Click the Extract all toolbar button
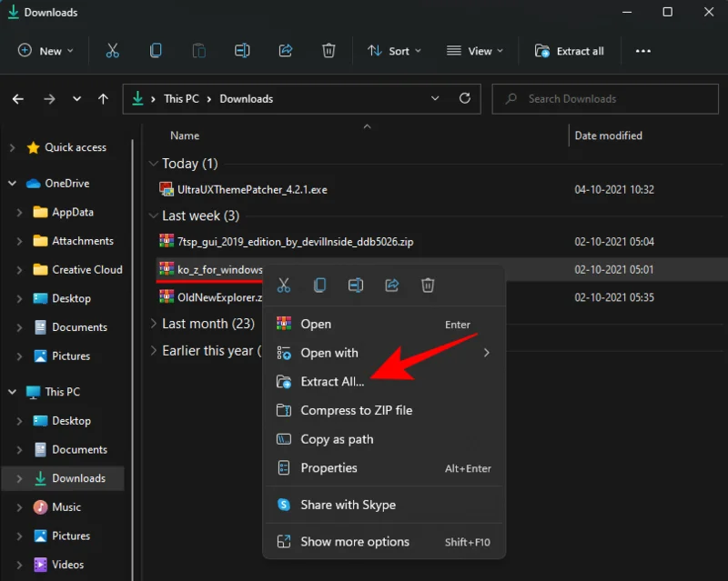This screenshot has height=581, width=728. 570,51
